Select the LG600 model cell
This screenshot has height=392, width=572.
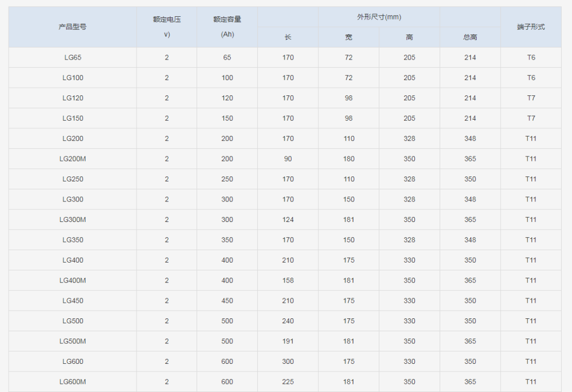pyautogui.click(x=73, y=361)
